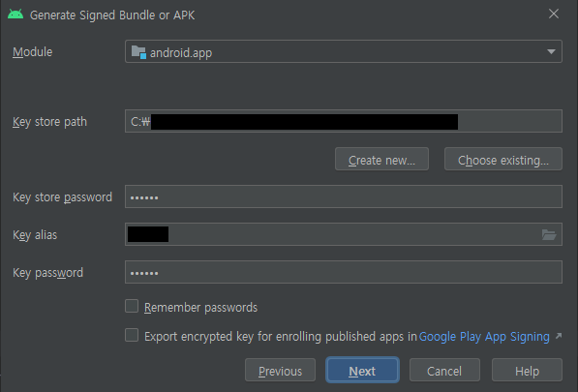This screenshot has height=392, width=578.
Task: Focus the Key store path field
Action: coord(344,121)
